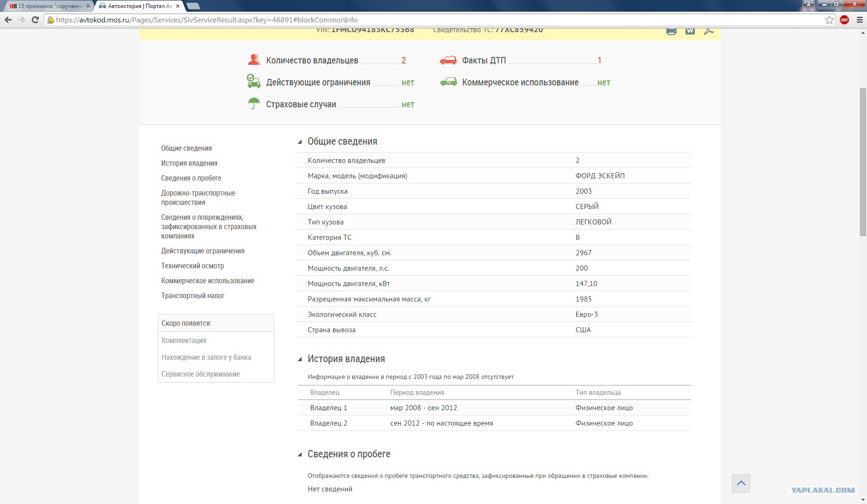Click the PDF export icon
The image size is (867, 504).
(709, 31)
